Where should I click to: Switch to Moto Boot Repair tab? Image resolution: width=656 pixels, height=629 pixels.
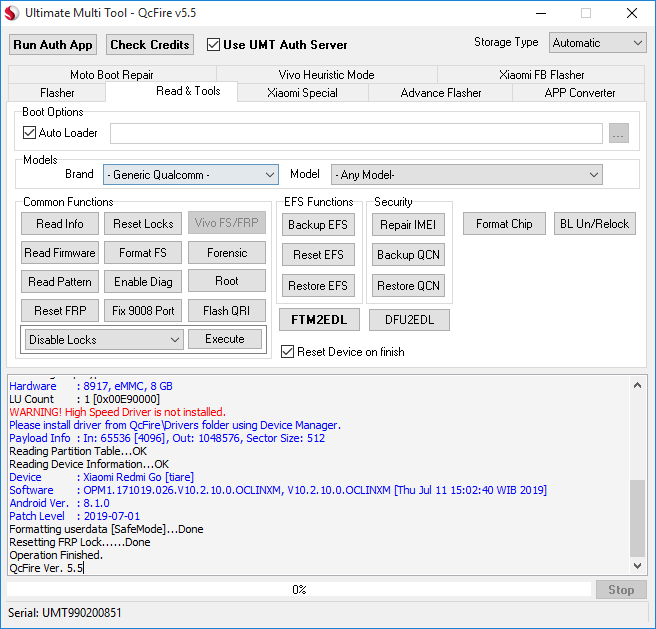pos(112,74)
